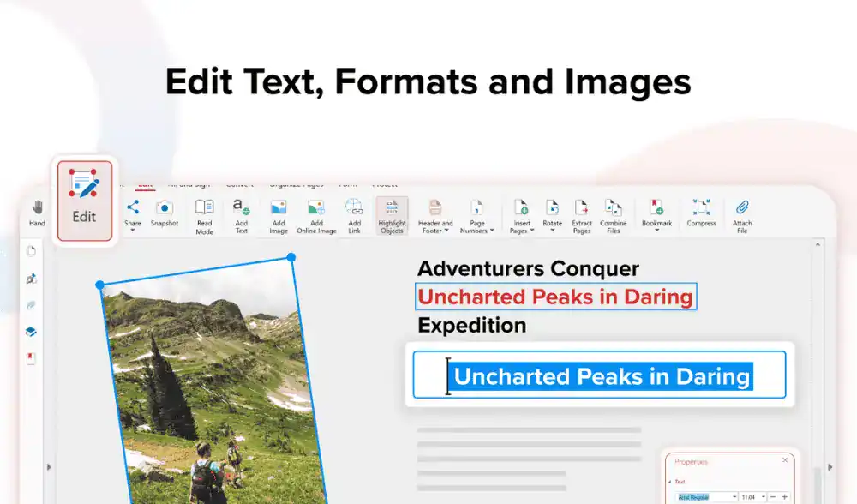Switch to Read Mode
The height and width of the screenshot is (504, 857).
point(204,216)
